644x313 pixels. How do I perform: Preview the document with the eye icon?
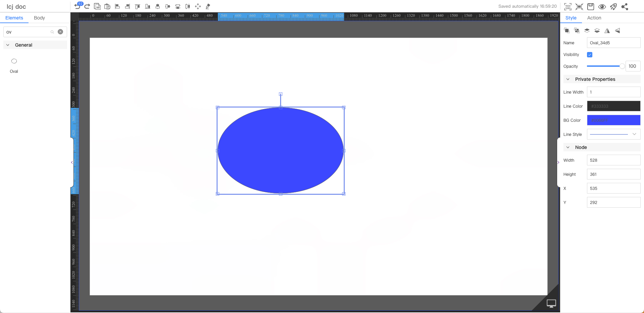[602, 6]
